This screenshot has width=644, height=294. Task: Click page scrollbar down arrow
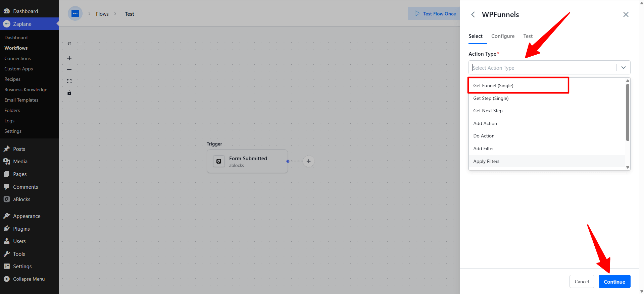pyautogui.click(x=642, y=291)
